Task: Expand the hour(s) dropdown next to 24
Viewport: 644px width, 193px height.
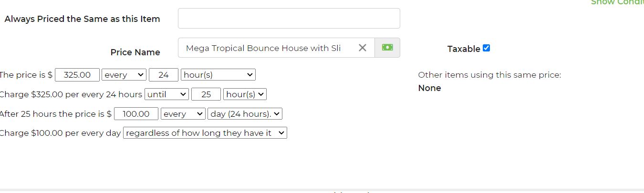Action: point(218,75)
